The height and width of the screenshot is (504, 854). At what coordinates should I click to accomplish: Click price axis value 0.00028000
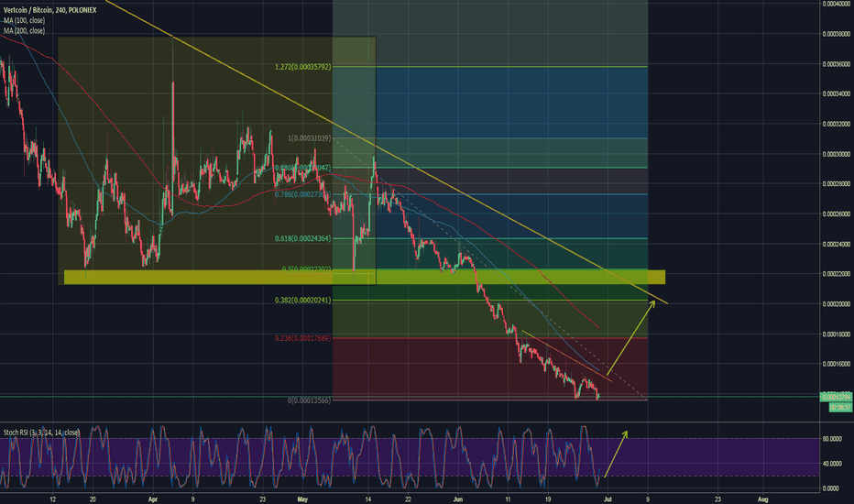pyautogui.click(x=837, y=184)
